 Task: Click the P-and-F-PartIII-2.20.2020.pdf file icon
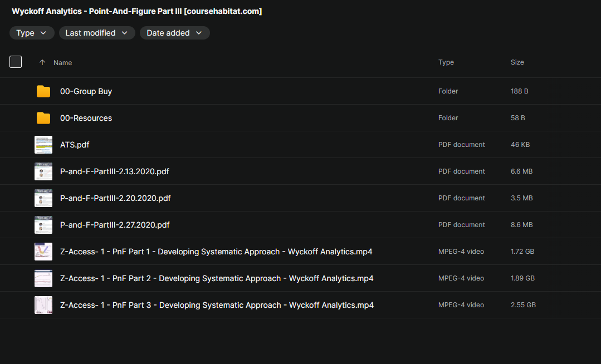pyautogui.click(x=43, y=198)
